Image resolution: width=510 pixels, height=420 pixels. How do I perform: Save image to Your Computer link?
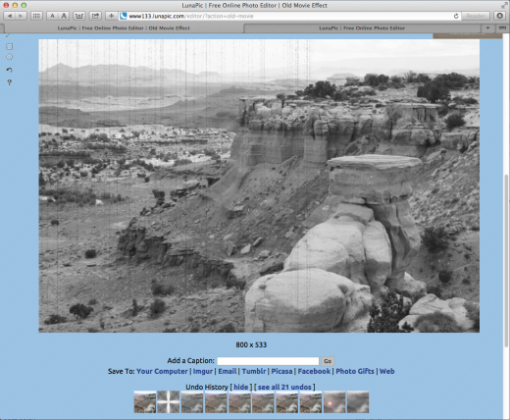click(x=162, y=371)
